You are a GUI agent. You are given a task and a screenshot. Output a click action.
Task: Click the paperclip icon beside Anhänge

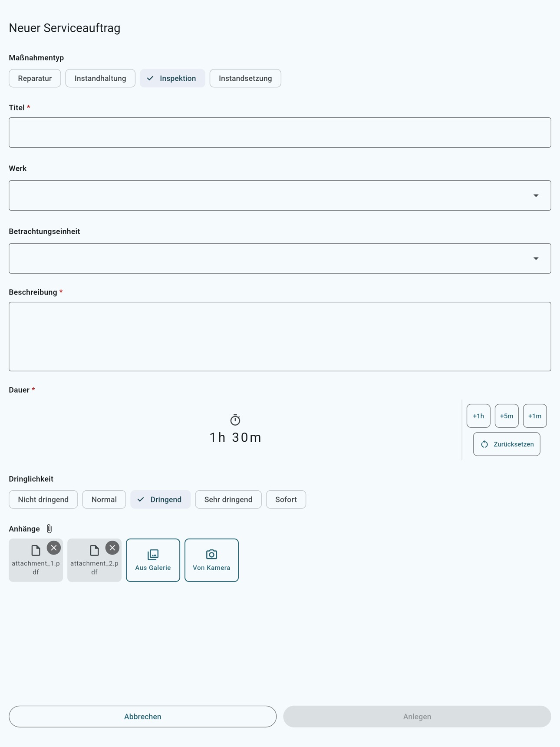(49, 529)
